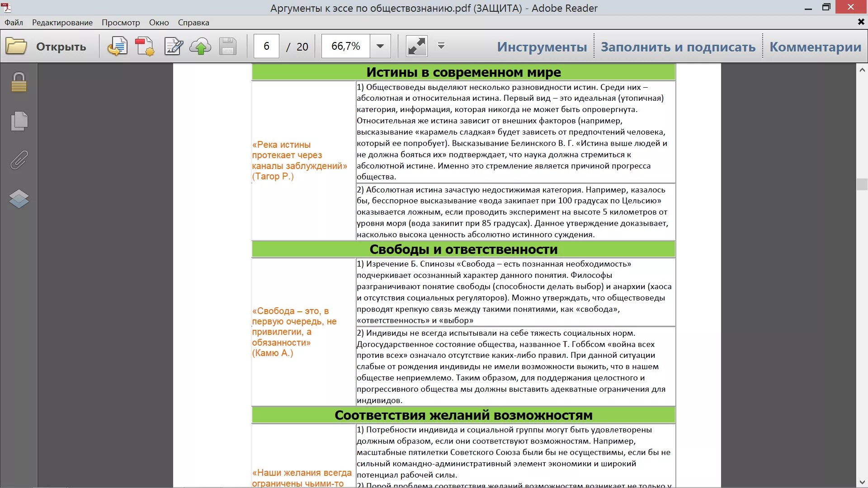Click the upload to cloud icon
Screen dimensions: 868x488
point(200,46)
